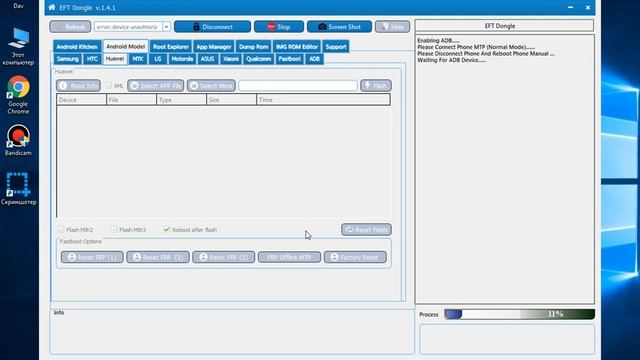Click the home icon in EFT Dongle title bar

51,7
